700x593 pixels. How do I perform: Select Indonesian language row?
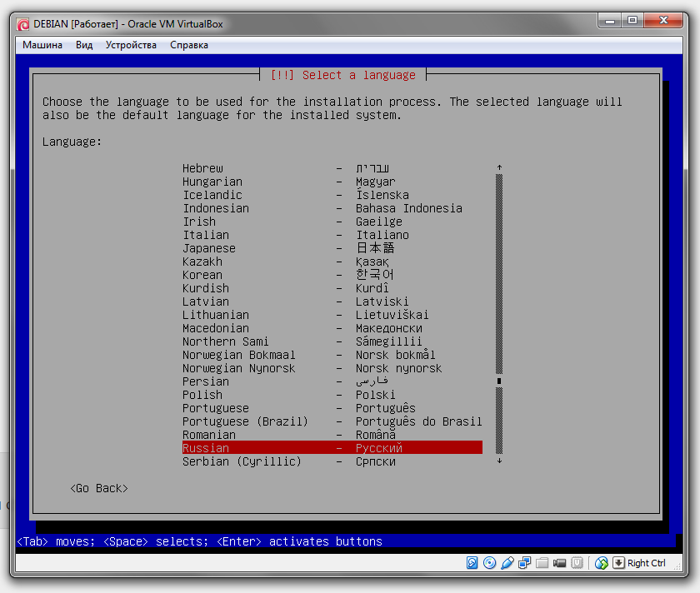click(332, 208)
